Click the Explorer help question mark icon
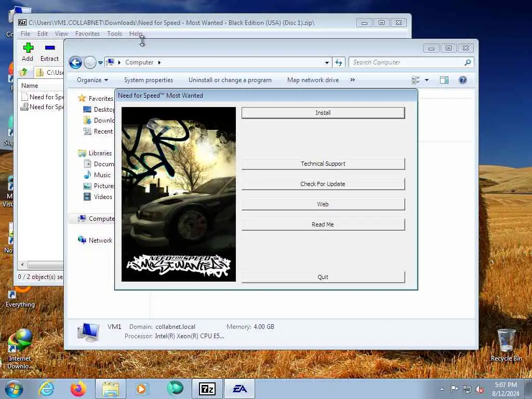The width and height of the screenshot is (532, 399). [463, 80]
